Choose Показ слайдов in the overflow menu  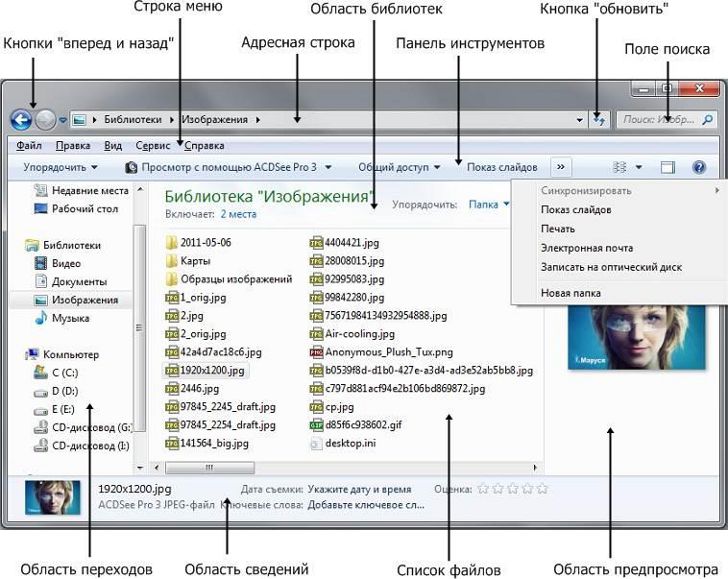tap(576, 210)
